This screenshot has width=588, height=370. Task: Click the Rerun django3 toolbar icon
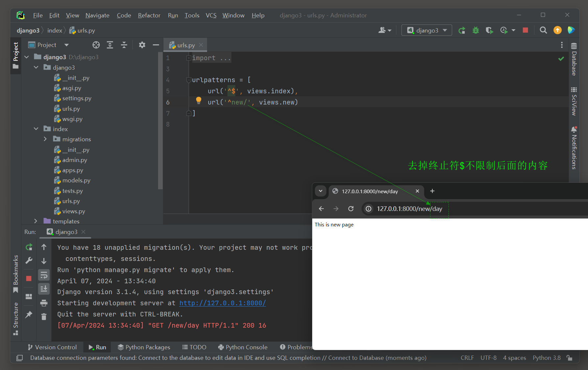coord(462,30)
